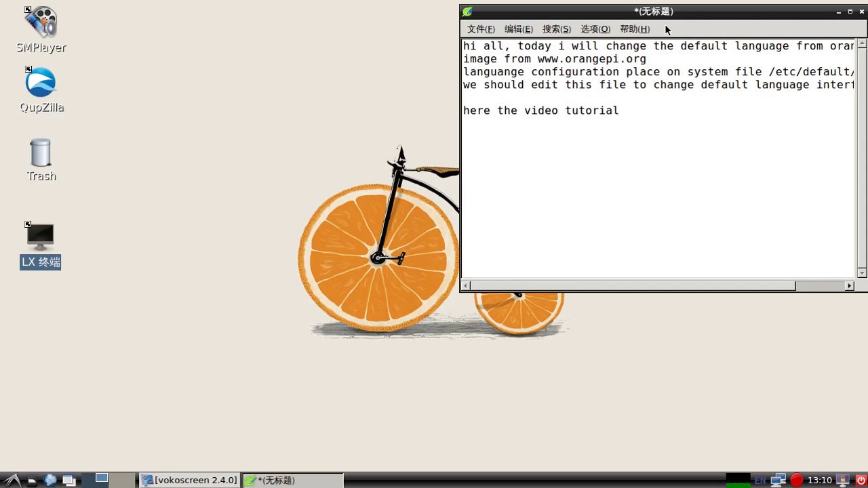Minimize the Leafpad editor window

pos(839,12)
